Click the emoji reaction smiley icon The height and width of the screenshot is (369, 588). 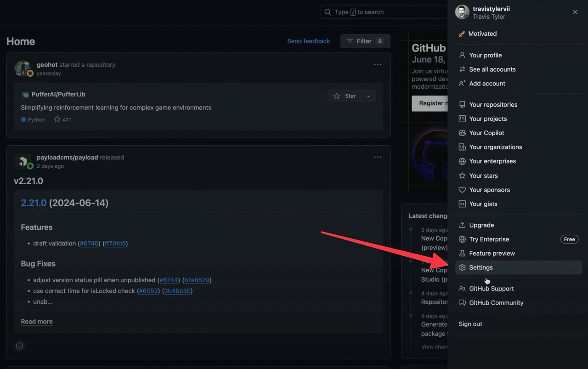pos(20,346)
